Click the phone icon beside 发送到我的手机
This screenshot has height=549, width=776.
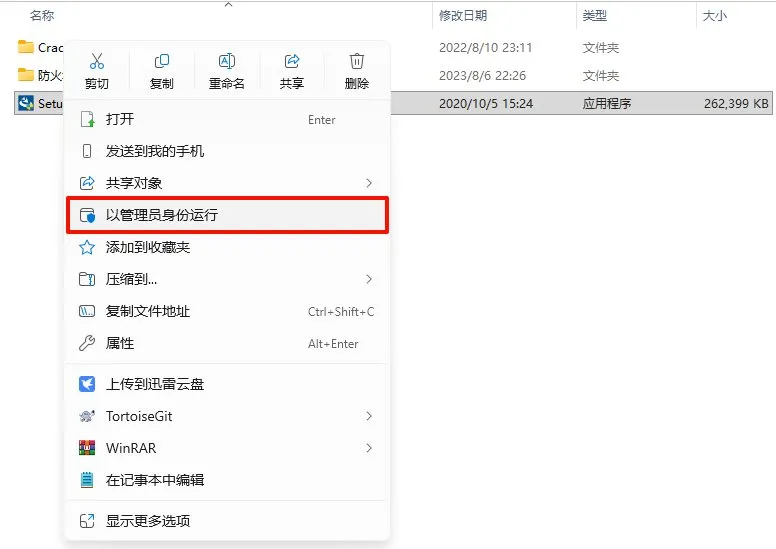(87, 151)
